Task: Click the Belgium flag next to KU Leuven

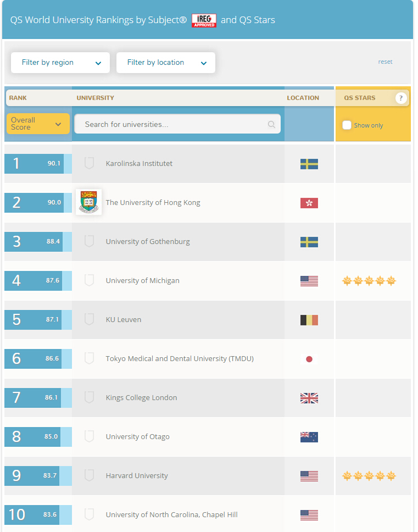Action: (309, 320)
